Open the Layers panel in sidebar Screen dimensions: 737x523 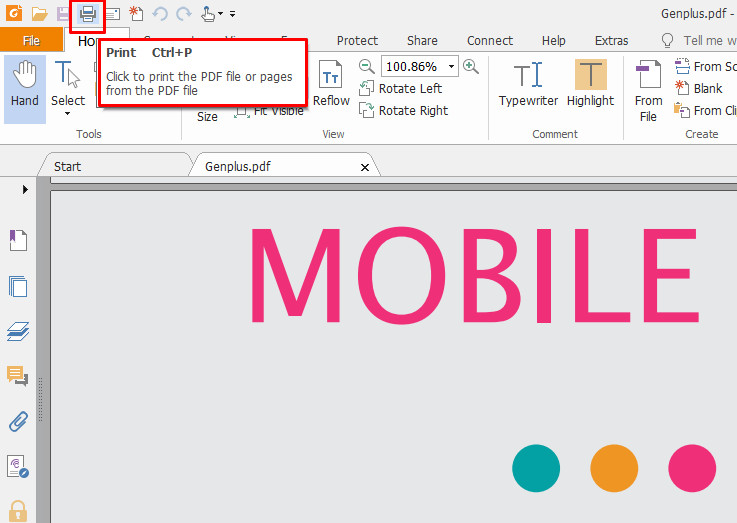pyautogui.click(x=18, y=331)
